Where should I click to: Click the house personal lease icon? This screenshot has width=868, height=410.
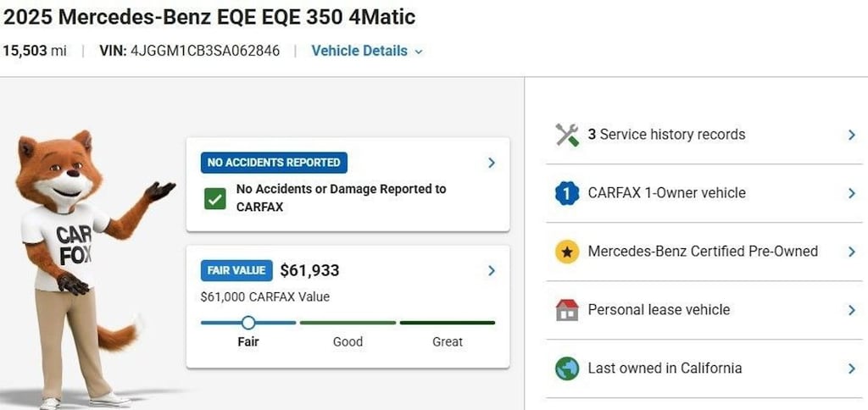pos(567,310)
